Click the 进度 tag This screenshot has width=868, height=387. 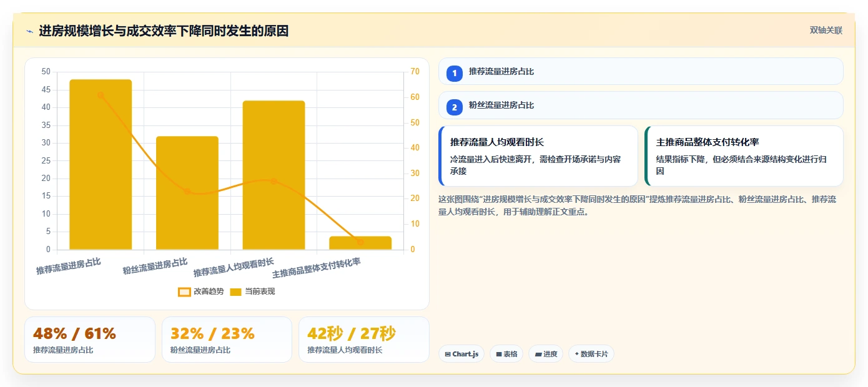[x=546, y=354]
